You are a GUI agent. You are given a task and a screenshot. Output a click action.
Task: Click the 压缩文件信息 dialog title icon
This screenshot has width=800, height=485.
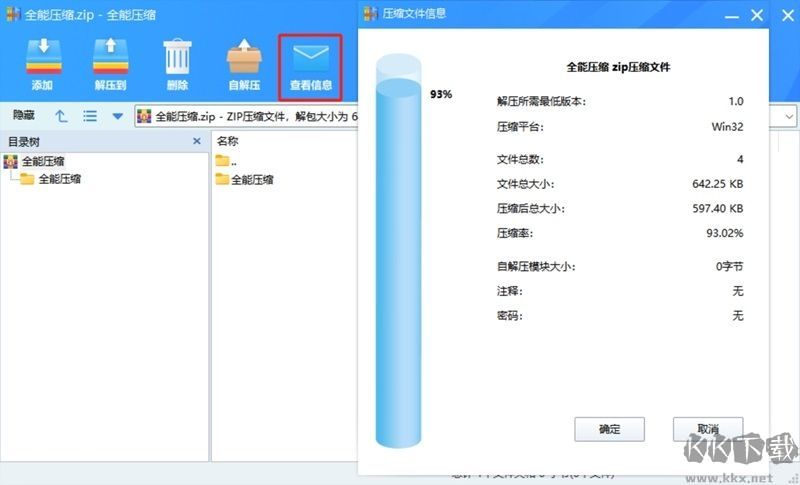370,13
